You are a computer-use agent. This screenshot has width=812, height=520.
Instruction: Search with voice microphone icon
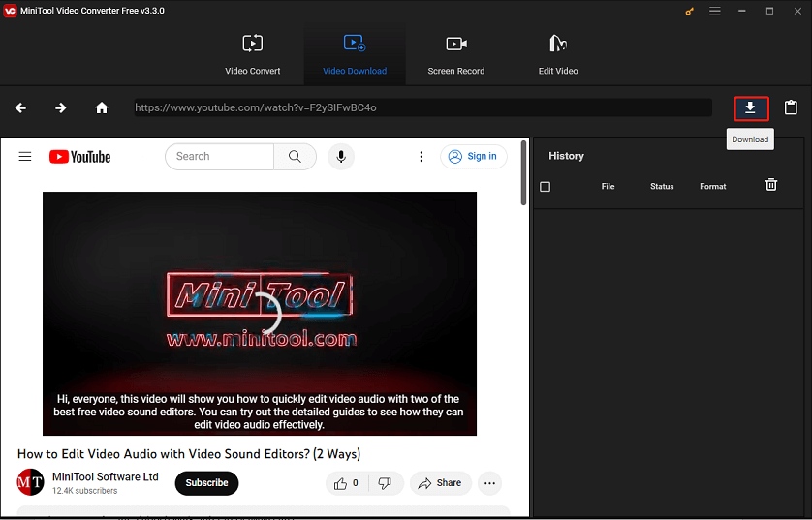click(x=341, y=156)
